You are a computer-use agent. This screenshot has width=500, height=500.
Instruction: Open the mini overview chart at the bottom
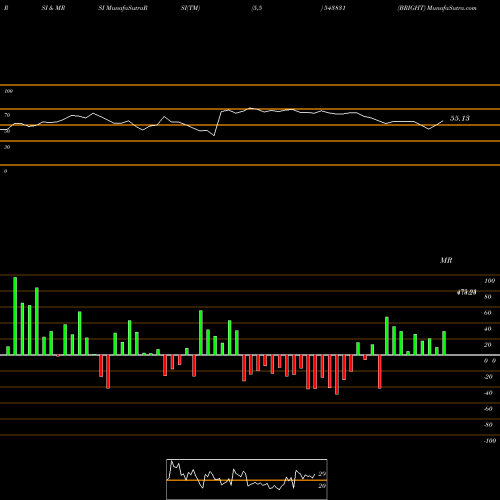pos(247,479)
